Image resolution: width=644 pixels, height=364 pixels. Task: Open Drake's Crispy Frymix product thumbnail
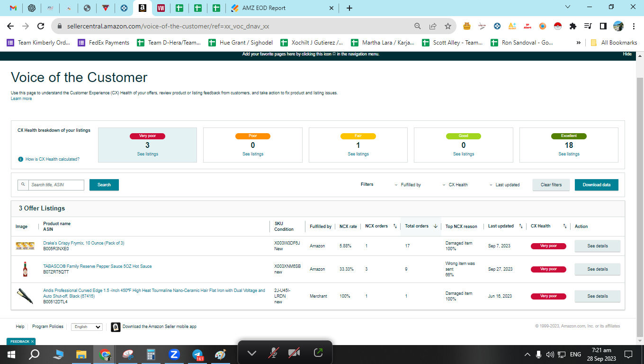[x=25, y=246]
